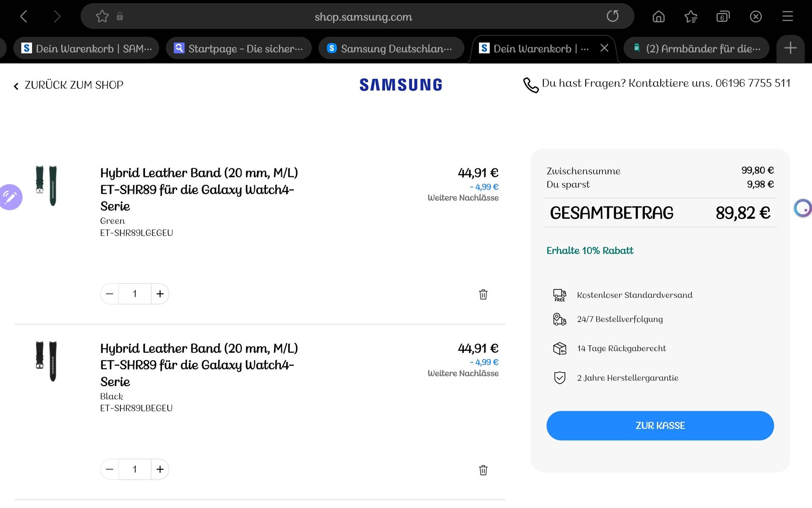Image resolution: width=812 pixels, height=508 pixels.
Task: Close the active Dein Warenkorb tab
Action: 604,48
